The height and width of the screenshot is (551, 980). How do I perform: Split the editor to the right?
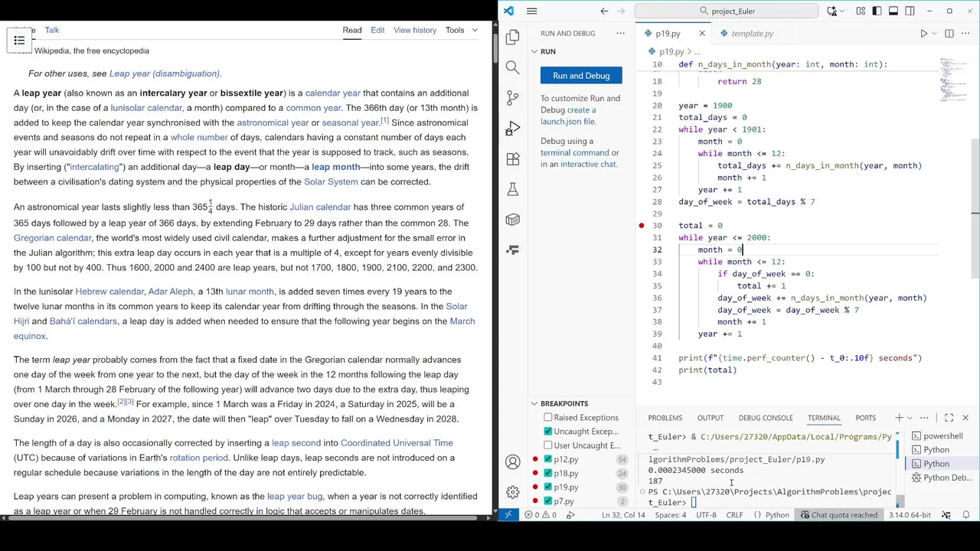pyautogui.click(x=949, y=34)
